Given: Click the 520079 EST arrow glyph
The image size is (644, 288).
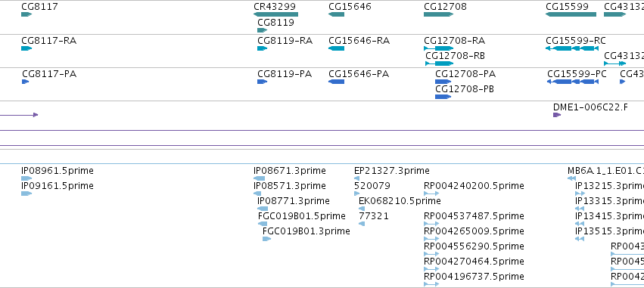Looking at the screenshot, I should 356,194.
